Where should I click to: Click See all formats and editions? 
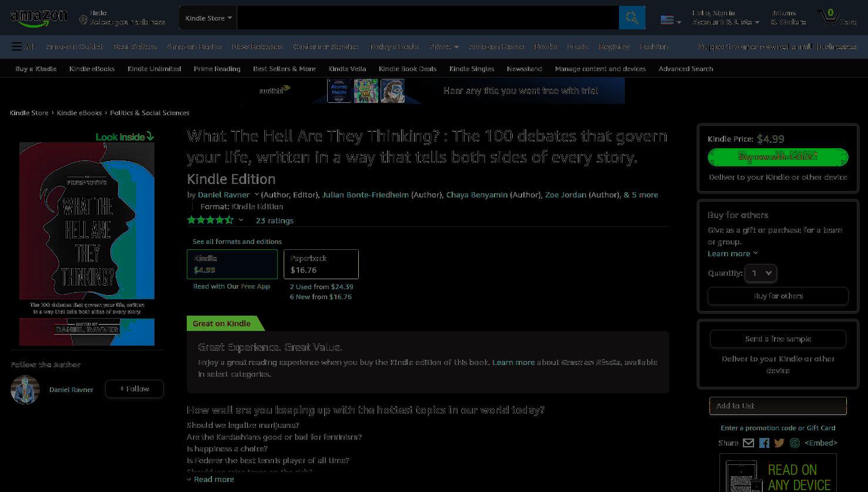237,242
